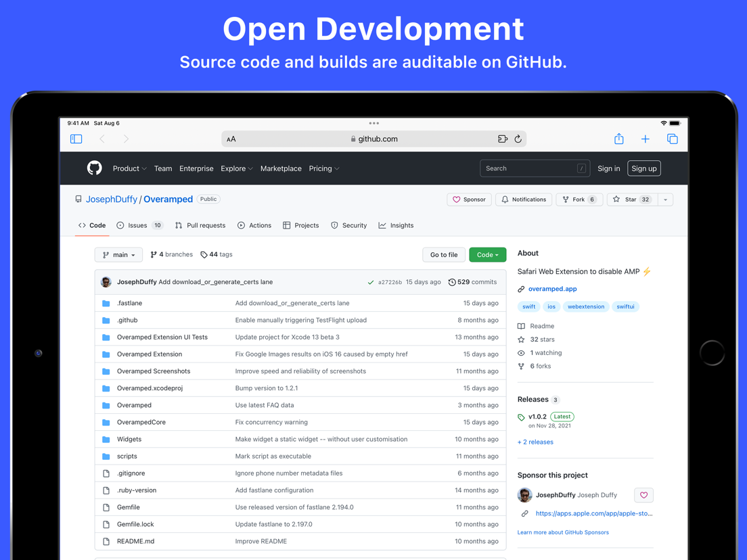
Task: Switch to the Issues tab
Action: point(139,225)
